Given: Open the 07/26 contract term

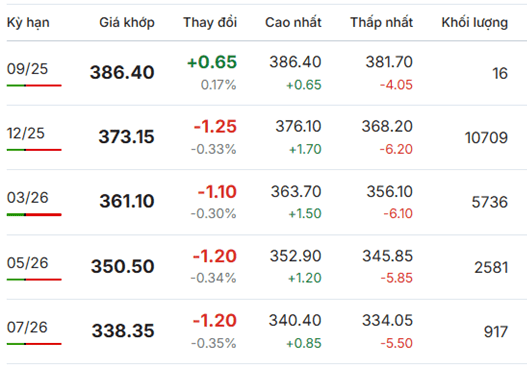Looking at the screenshot, I should point(27,327).
